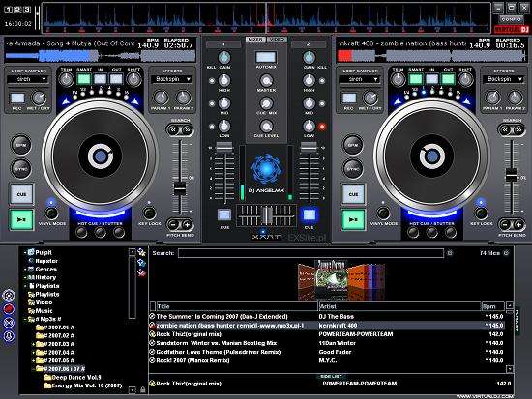Open the right deck Loop Sampler siren dropdown
Image resolution: width=532 pixels, height=399 pixels.
(359, 79)
